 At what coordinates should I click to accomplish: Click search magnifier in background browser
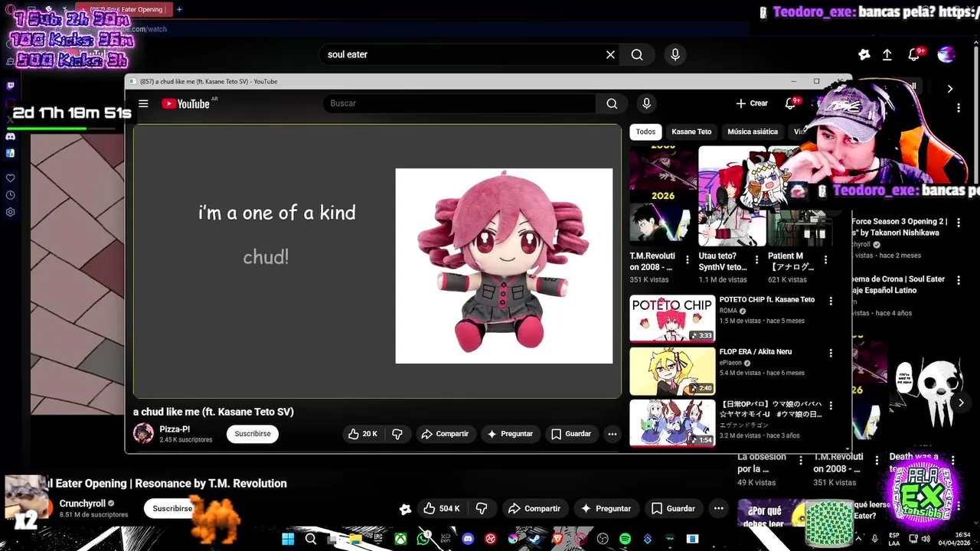pos(637,54)
